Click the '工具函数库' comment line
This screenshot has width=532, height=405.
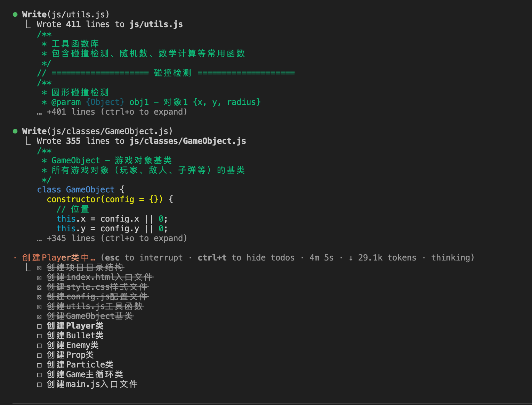pos(70,44)
